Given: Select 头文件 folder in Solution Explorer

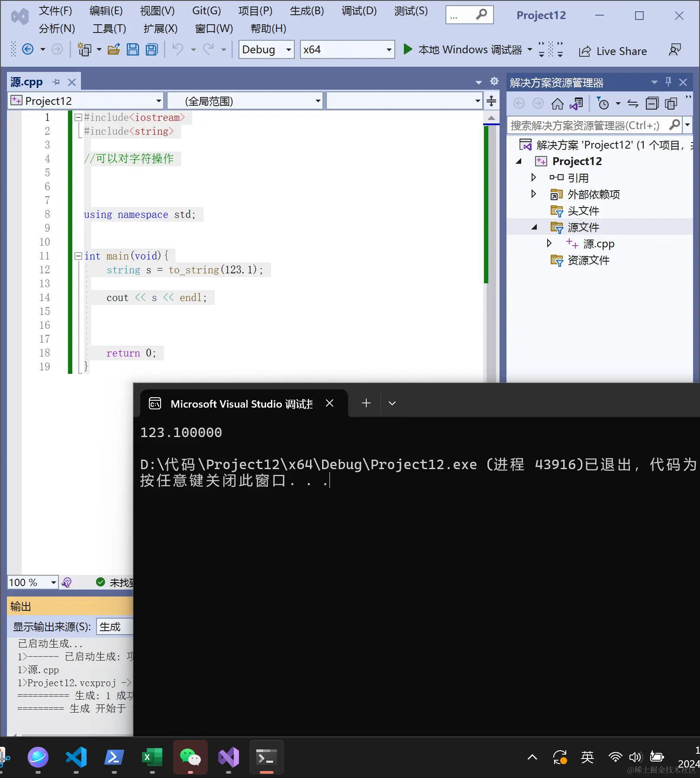Looking at the screenshot, I should click(x=583, y=211).
